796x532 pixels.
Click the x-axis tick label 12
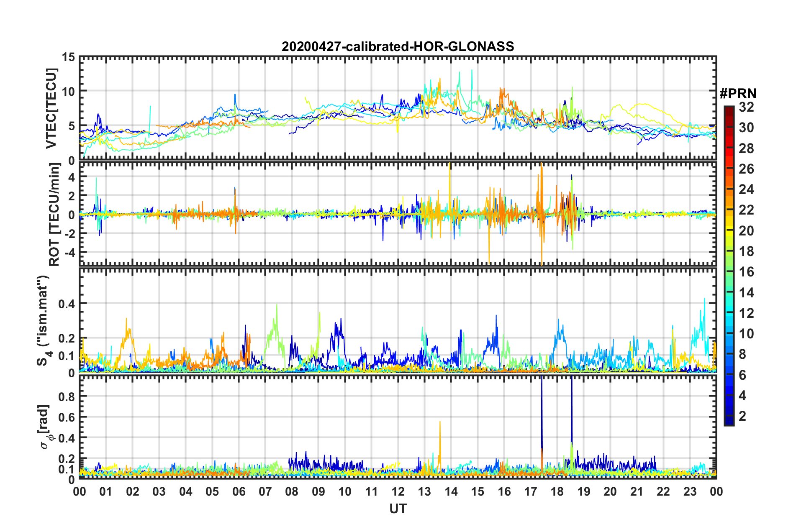coord(398,491)
